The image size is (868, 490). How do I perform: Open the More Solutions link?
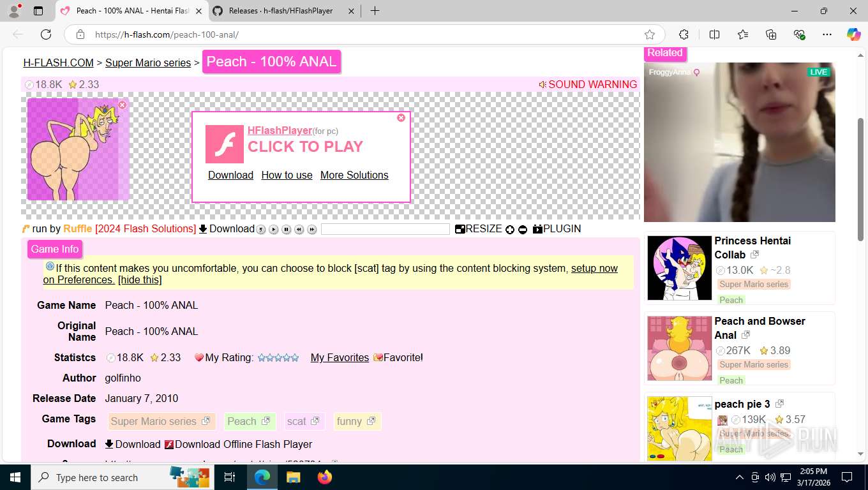click(x=354, y=175)
